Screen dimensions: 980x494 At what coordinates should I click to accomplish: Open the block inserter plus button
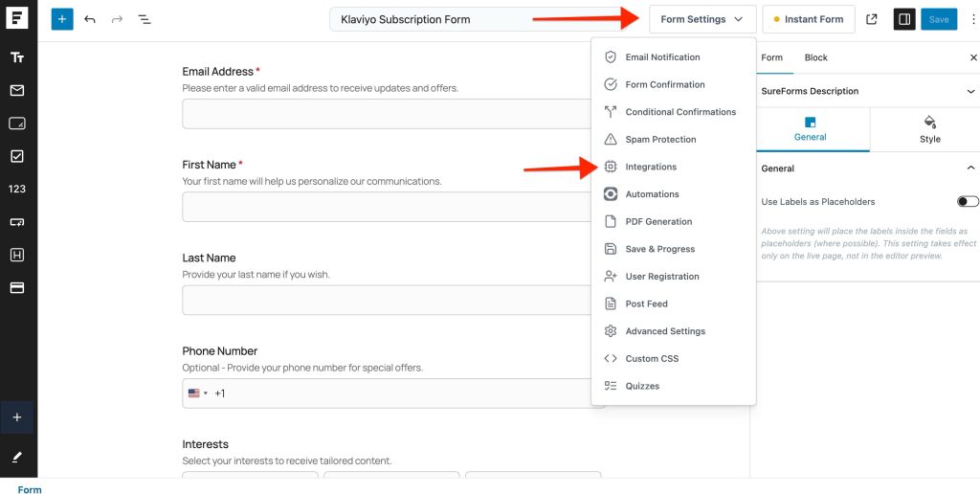(x=62, y=19)
